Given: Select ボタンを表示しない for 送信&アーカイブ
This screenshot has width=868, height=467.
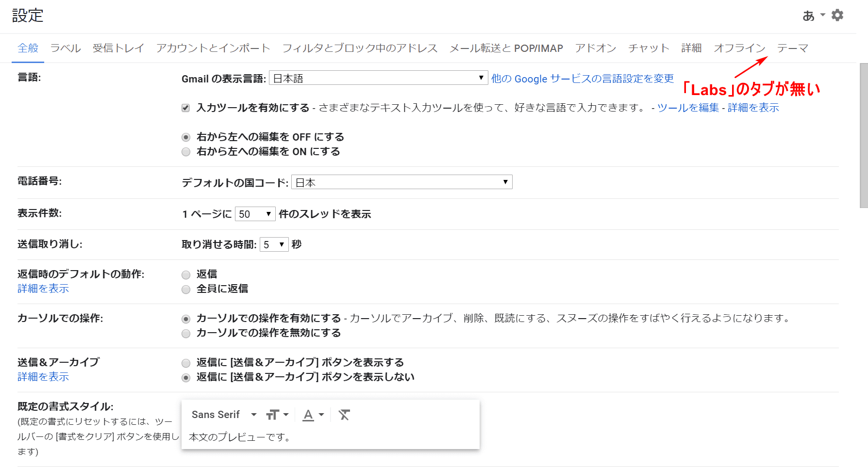Looking at the screenshot, I should [x=185, y=378].
